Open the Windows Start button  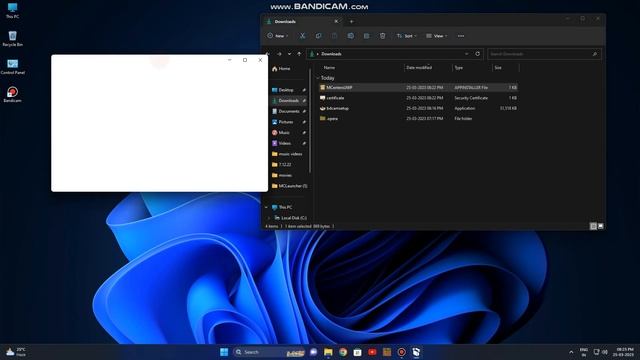tap(224, 352)
